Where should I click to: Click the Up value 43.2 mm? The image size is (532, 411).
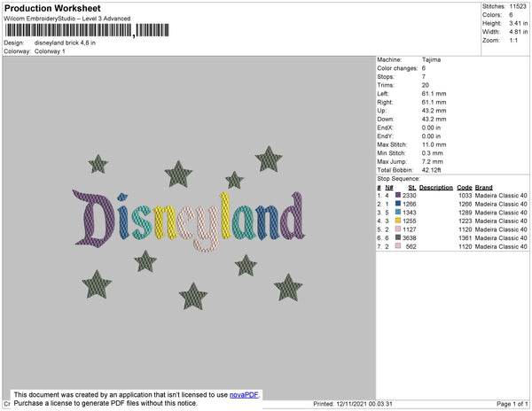[x=434, y=111]
